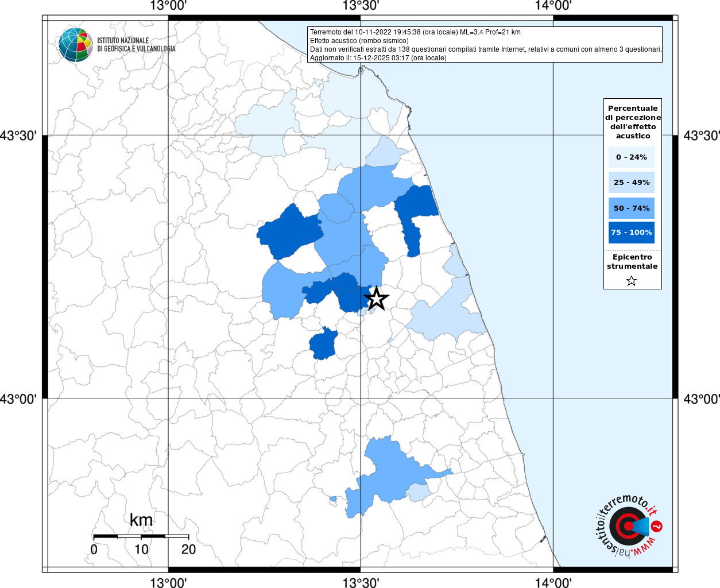Click the km scale bar

click(141, 536)
